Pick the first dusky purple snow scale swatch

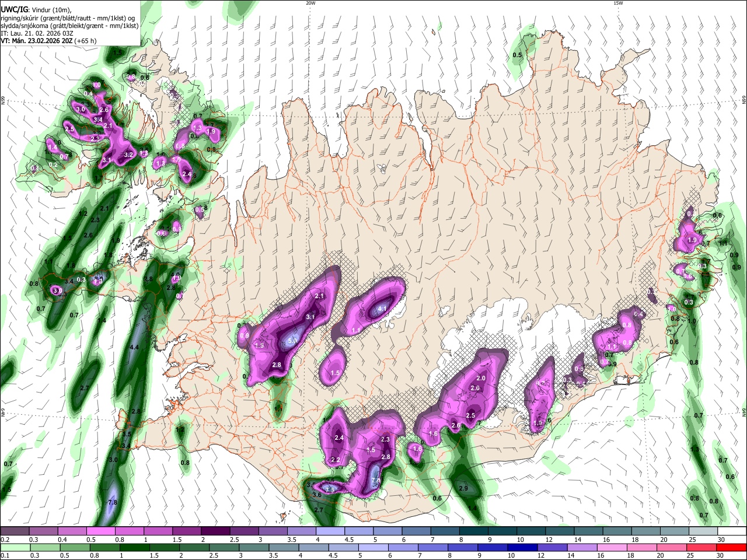click(x=15, y=531)
